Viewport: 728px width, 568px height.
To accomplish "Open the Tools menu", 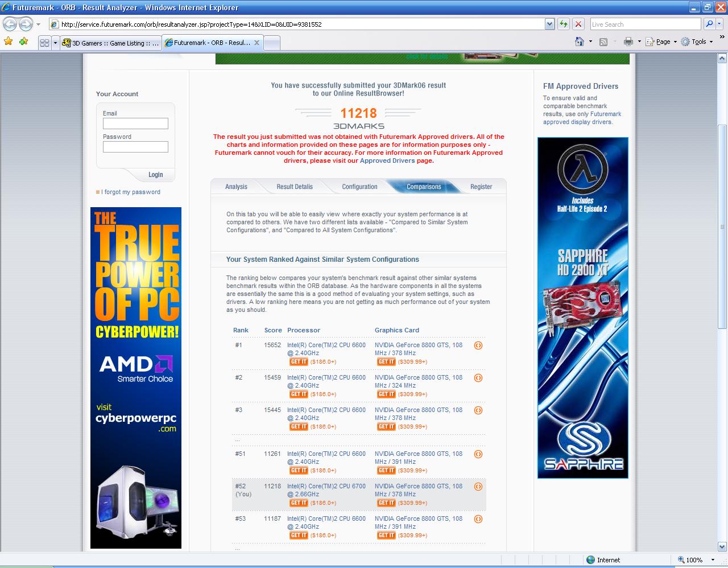I will coord(697,42).
